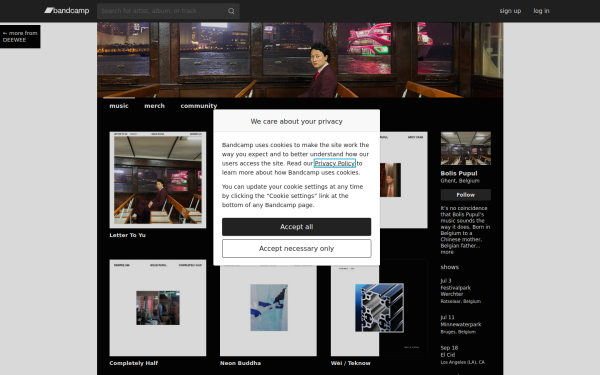Click the shows heading
This screenshot has height=375, width=600.
click(x=450, y=267)
